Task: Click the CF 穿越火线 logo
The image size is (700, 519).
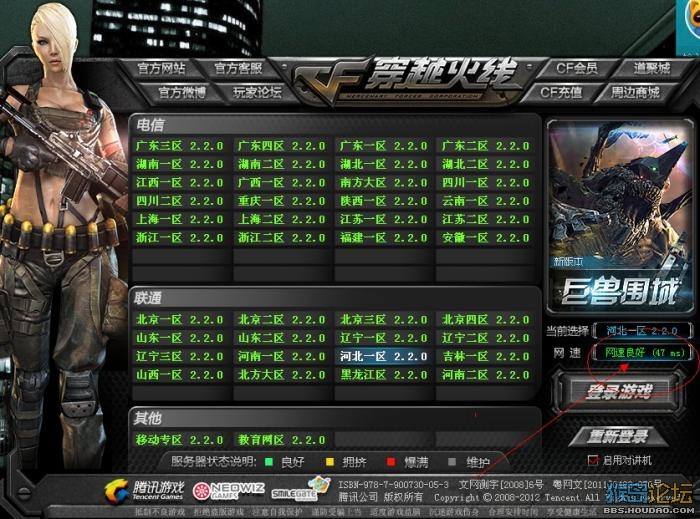Action: click(406, 80)
